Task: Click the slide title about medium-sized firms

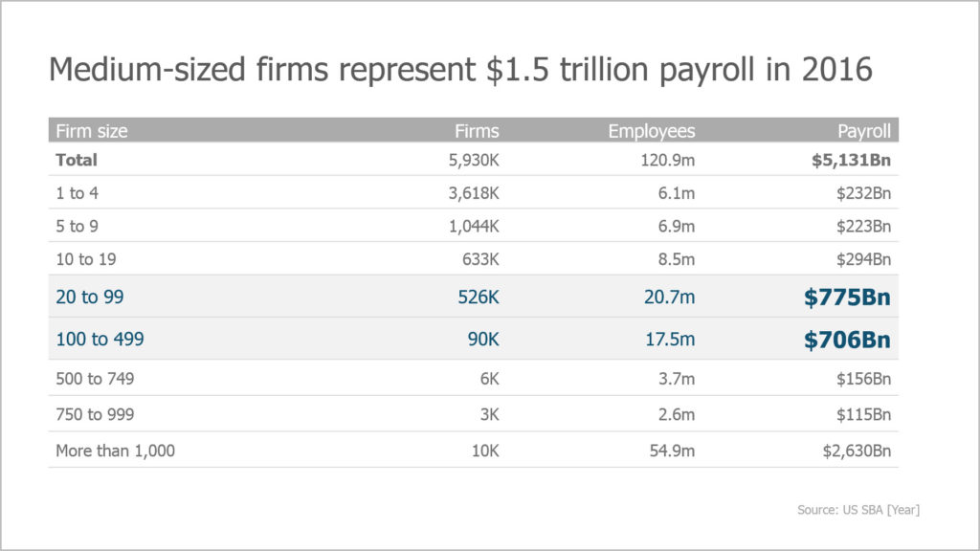Action: pos(459,70)
